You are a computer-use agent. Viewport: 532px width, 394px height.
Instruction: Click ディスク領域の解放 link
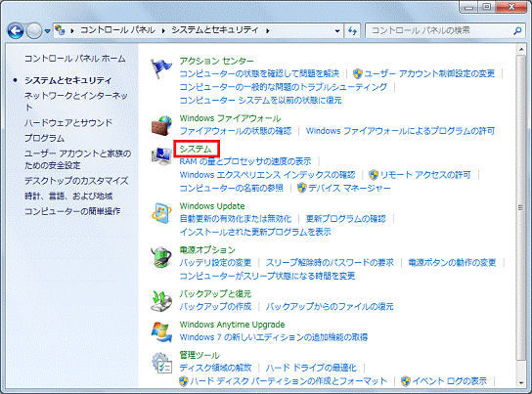click(x=215, y=368)
